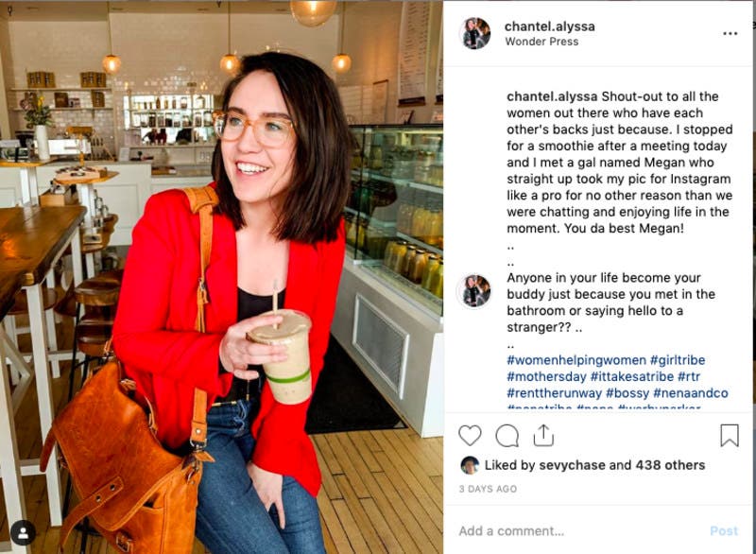Open the #renttherunway hashtag
This screenshot has width=756, height=554.
tap(555, 393)
